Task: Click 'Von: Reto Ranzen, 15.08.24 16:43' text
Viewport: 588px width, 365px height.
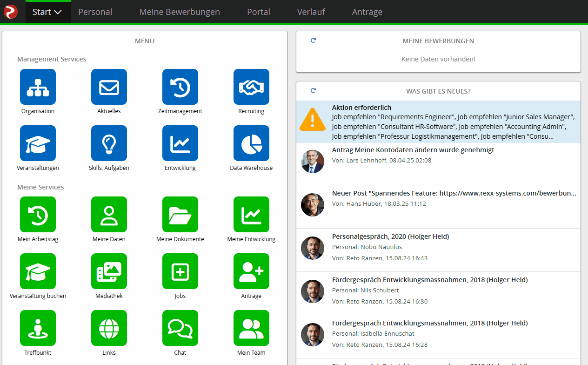Action: (380, 258)
